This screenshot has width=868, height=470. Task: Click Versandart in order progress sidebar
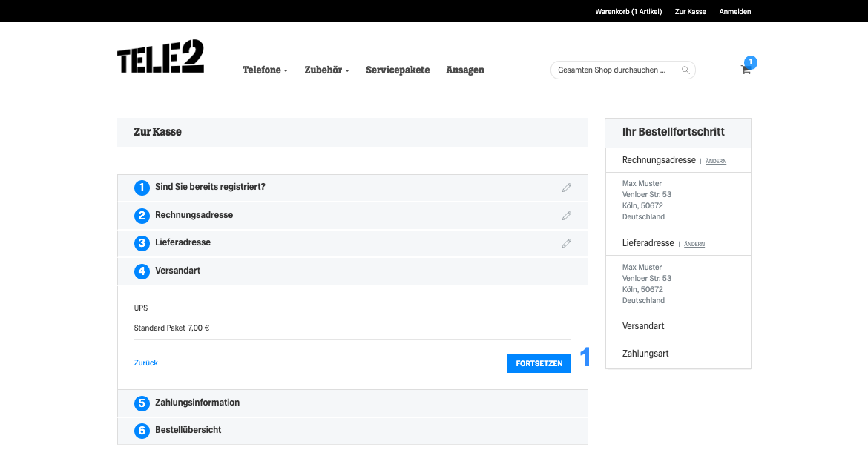[643, 326]
